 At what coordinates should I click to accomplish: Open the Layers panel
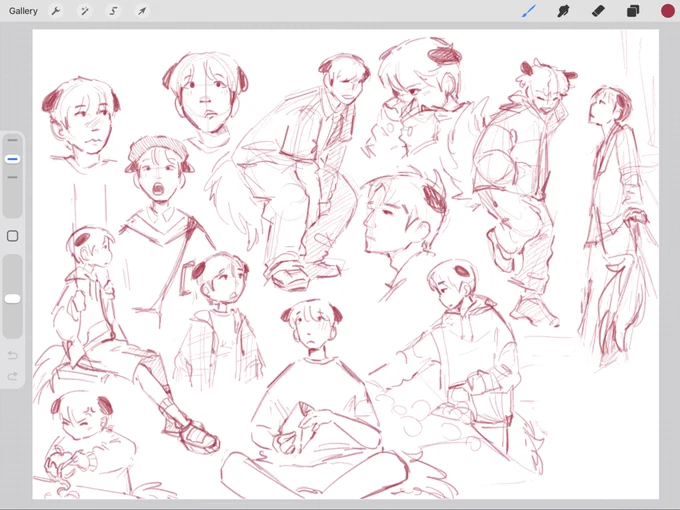pos(633,11)
